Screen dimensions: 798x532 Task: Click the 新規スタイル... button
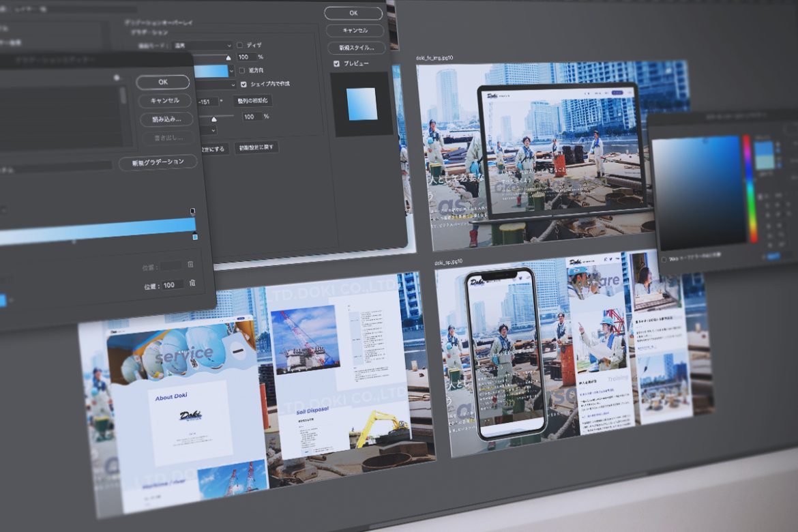tap(356, 47)
